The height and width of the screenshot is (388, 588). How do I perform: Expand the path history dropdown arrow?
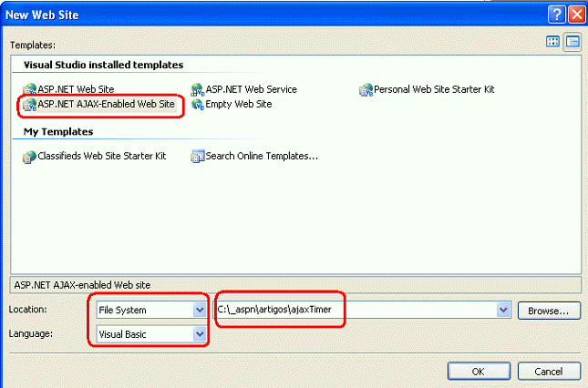(x=503, y=310)
